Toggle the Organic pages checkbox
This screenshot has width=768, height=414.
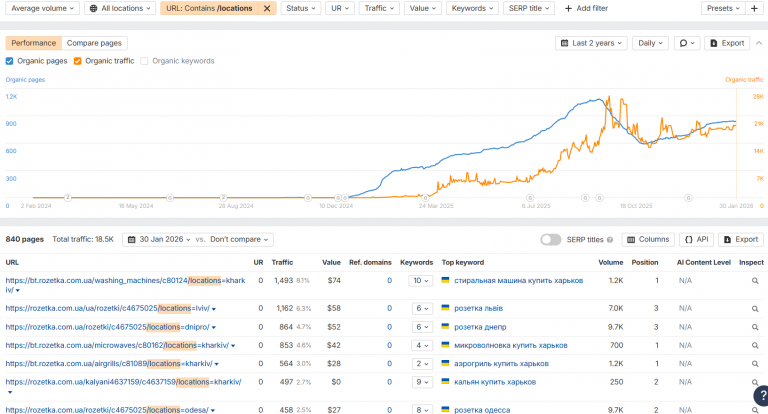(9, 61)
